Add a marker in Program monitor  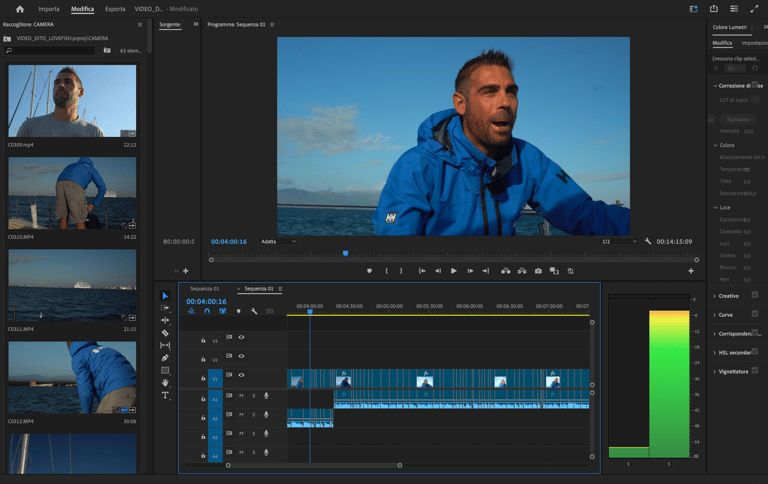pos(369,271)
